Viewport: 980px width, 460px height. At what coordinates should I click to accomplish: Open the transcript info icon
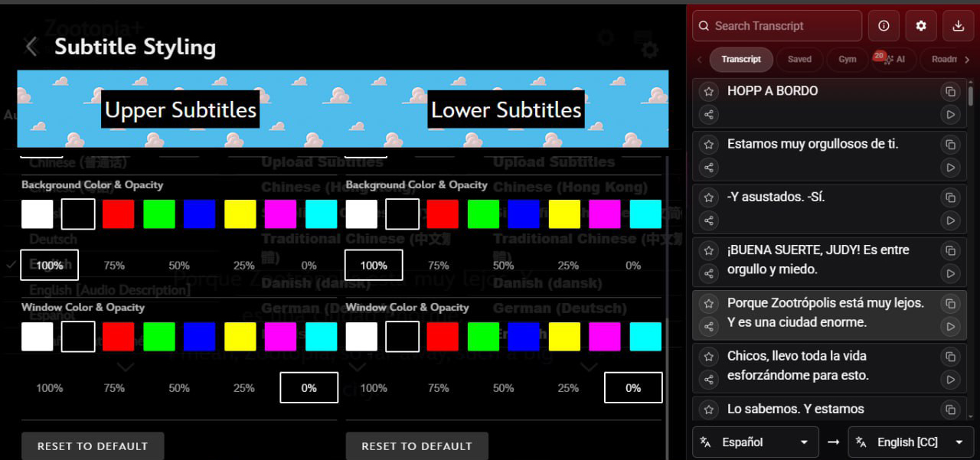(x=884, y=26)
